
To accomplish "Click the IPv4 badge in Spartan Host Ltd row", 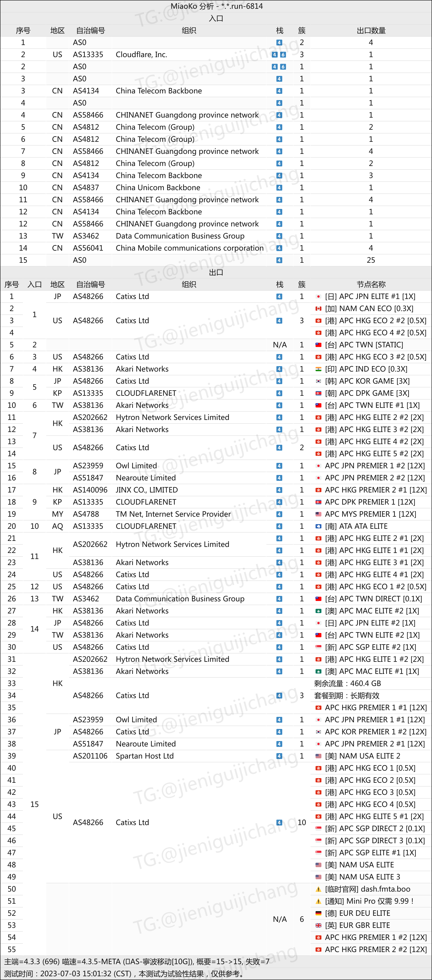I will [279, 756].
